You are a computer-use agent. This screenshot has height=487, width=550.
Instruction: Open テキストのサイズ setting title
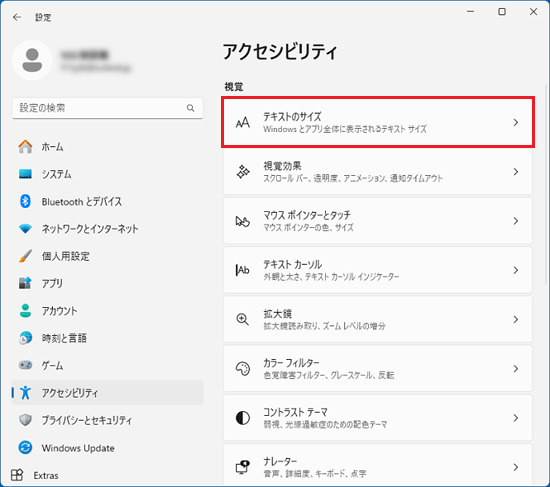pyautogui.click(x=292, y=116)
